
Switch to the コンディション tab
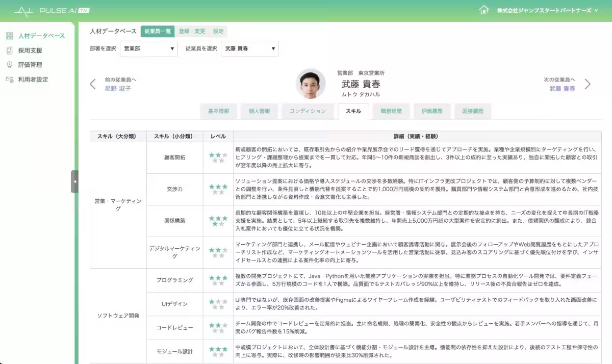308,111
